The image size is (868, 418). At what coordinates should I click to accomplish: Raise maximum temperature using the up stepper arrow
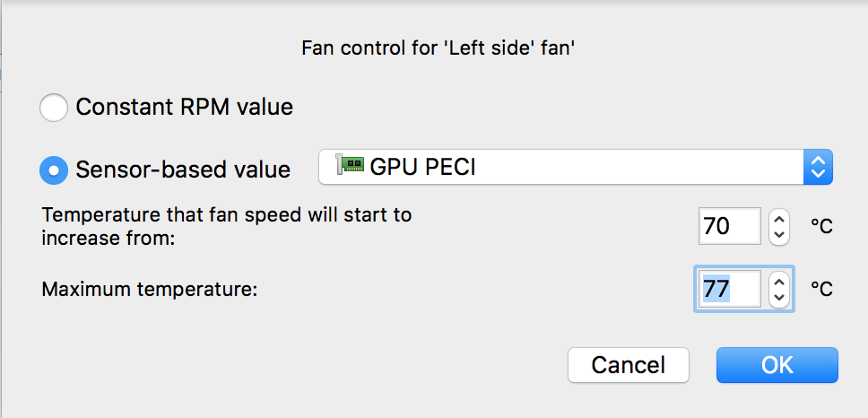(x=779, y=281)
